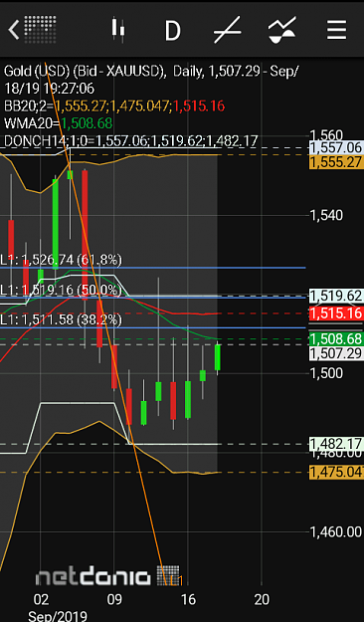Click the 1,557.06 Donchian upper price tag
This screenshot has width=364, height=622.
pyautogui.click(x=336, y=147)
